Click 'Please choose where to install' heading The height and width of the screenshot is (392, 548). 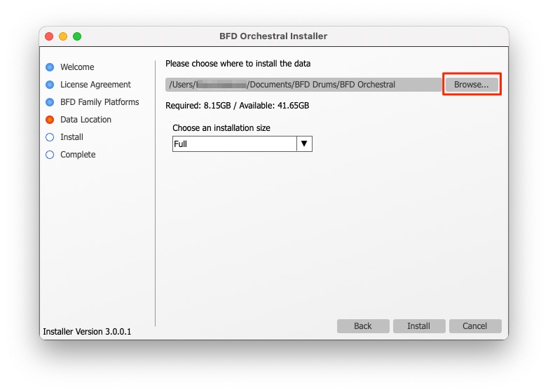pos(238,64)
